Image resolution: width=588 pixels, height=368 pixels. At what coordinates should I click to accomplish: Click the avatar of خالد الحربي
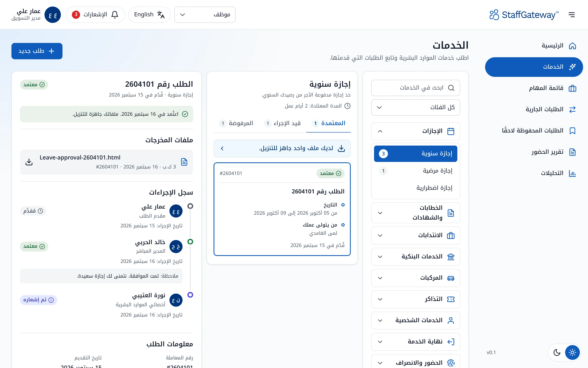(x=176, y=247)
